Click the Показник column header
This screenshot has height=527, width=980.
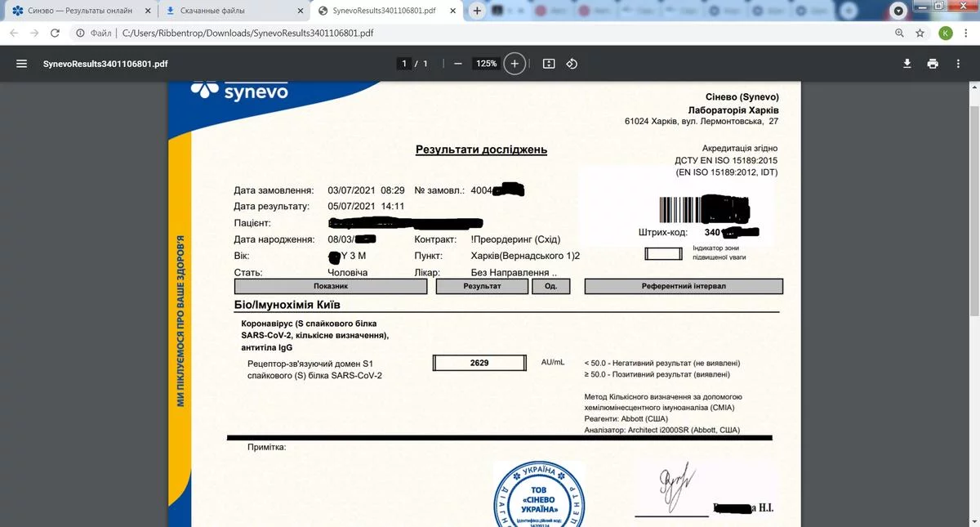click(331, 286)
